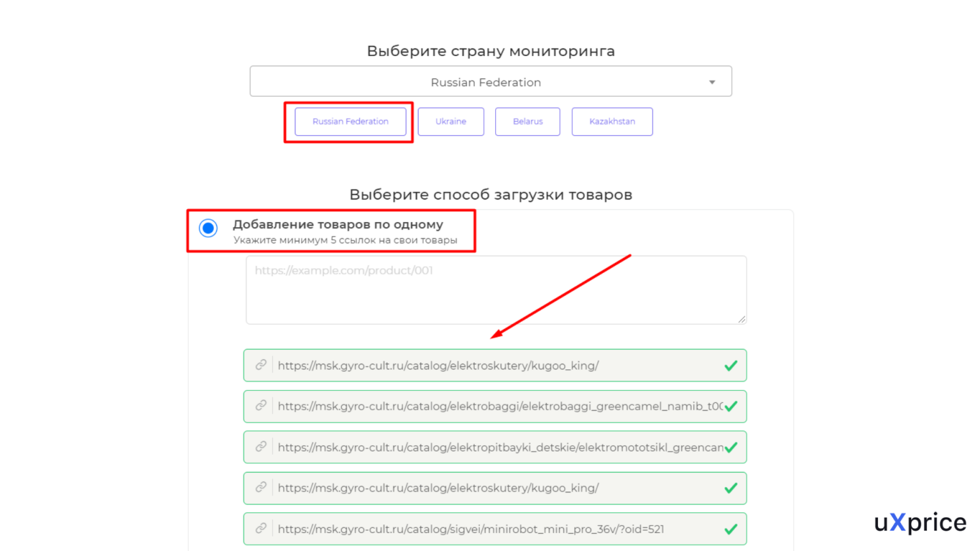
Task: Click green checkmark on elektrobaggi URL row
Action: coord(731,406)
